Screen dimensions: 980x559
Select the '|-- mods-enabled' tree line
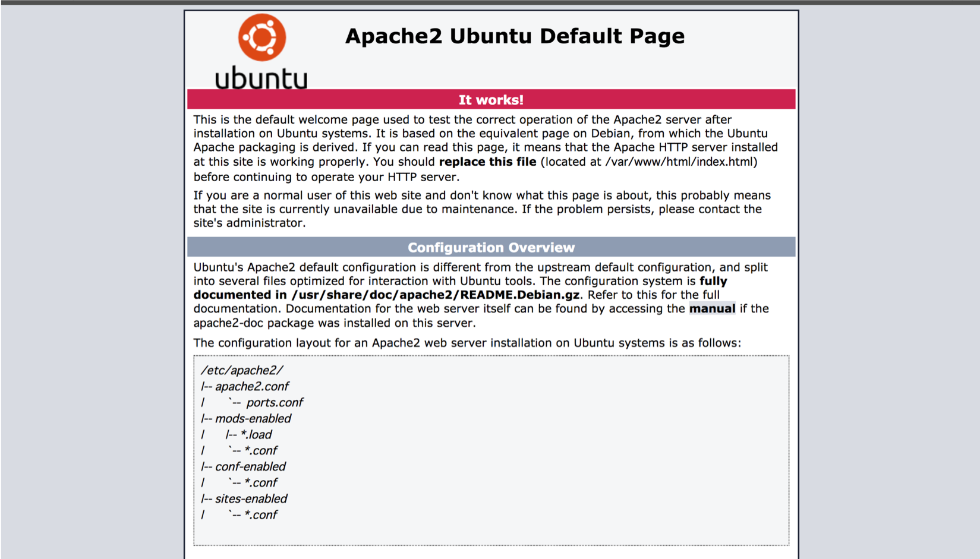tap(246, 418)
